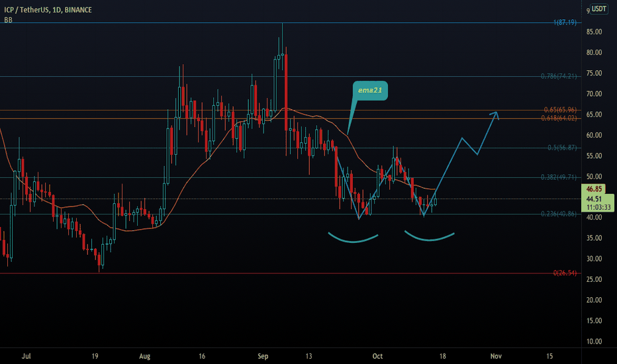Click 20.00 on the price axis
Viewport: 617px width, 364px height.
pos(594,300)
